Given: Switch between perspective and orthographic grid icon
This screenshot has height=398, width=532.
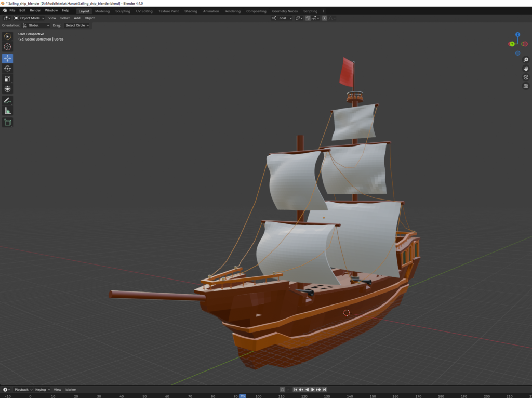Looking at the screenshot, I should [x=526, y=86].
